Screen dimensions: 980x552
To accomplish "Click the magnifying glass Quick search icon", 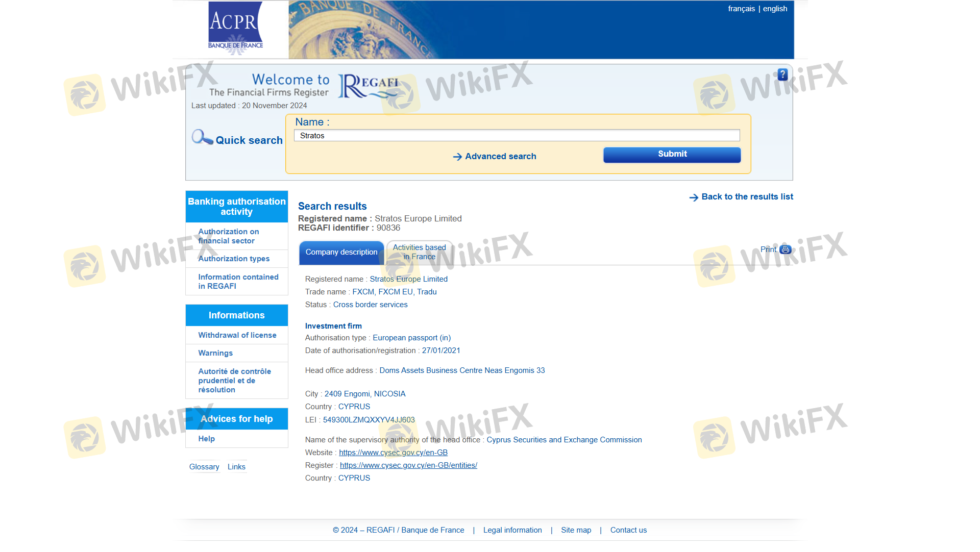I will click(x=202, y=137).
